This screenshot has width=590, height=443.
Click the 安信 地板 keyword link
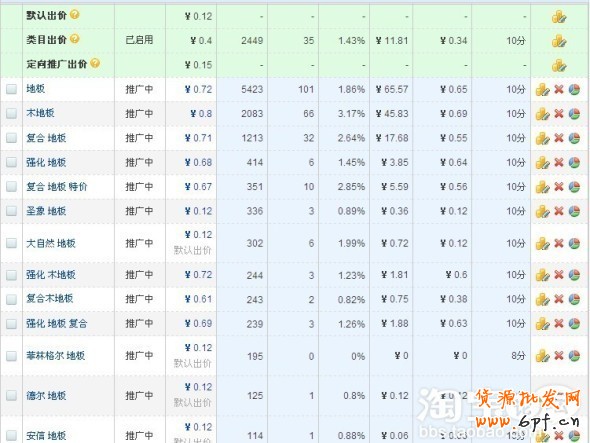pyautogui.click(x=46, y=436)
